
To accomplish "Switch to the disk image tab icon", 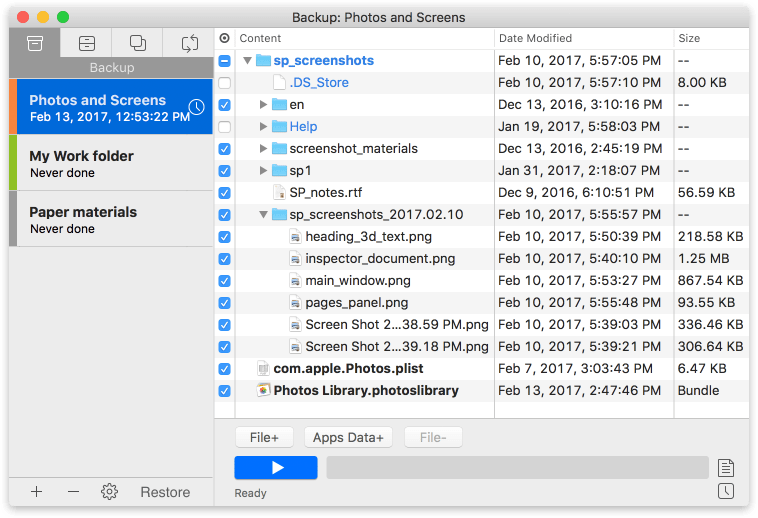I will point(87,43).
